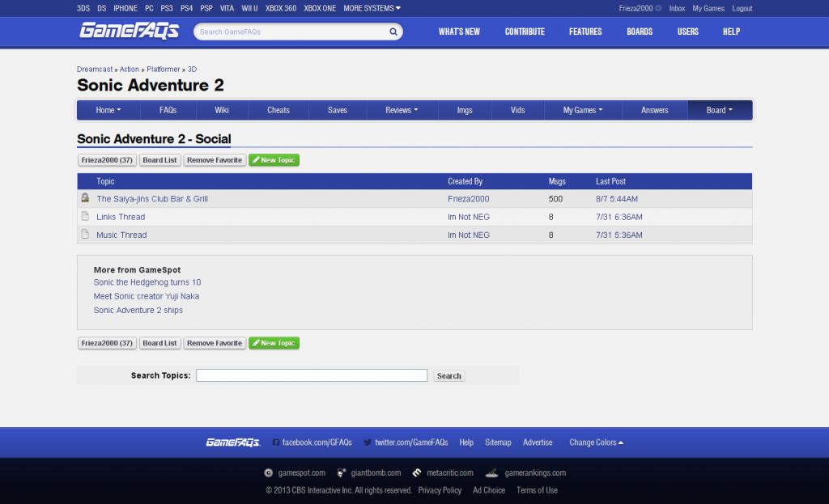This screenshot has height=504, width=829.
Task: Open the Users menu item
Action: [x=688, y=32]
